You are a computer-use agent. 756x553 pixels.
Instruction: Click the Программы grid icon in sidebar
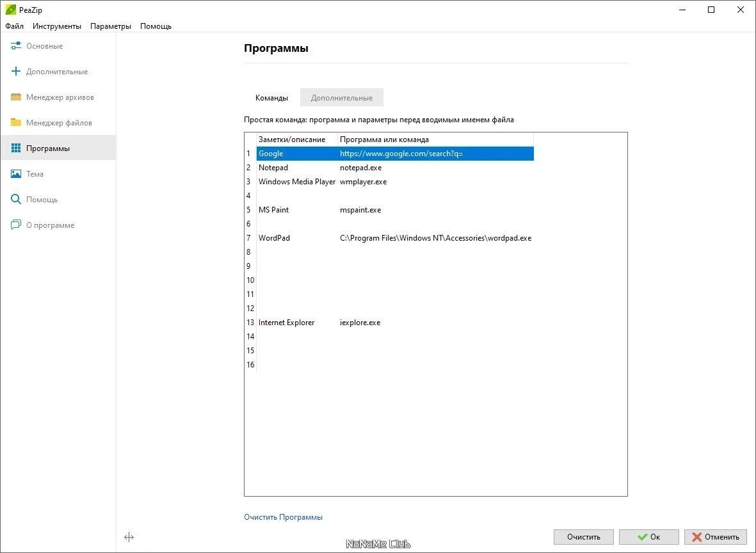[16, 148]
